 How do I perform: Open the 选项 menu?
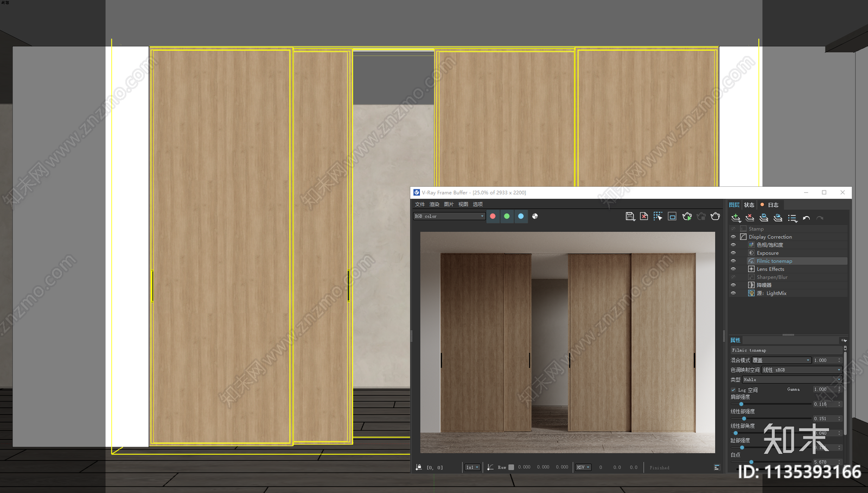(477, 205)
